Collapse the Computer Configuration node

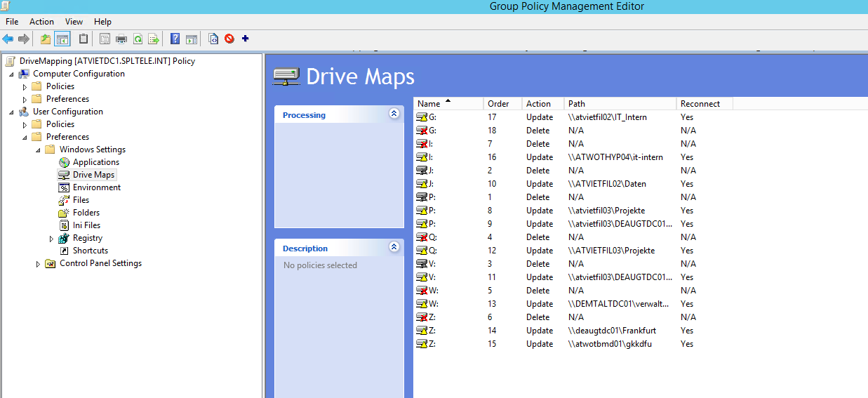[12, 74]
